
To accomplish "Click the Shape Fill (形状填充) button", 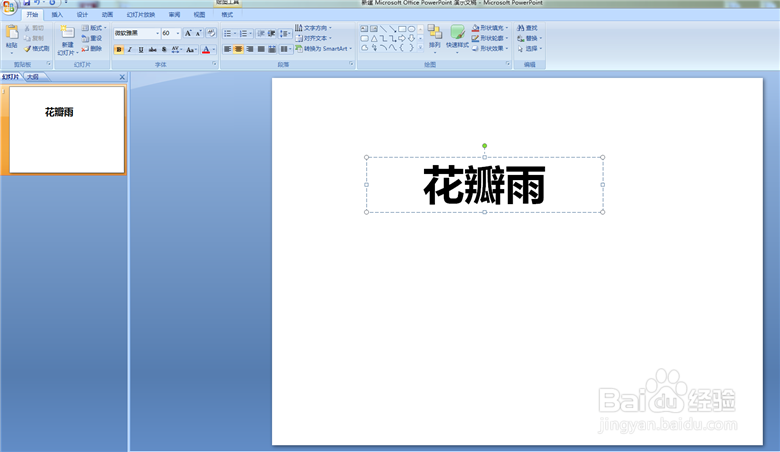I will (489, 28).
